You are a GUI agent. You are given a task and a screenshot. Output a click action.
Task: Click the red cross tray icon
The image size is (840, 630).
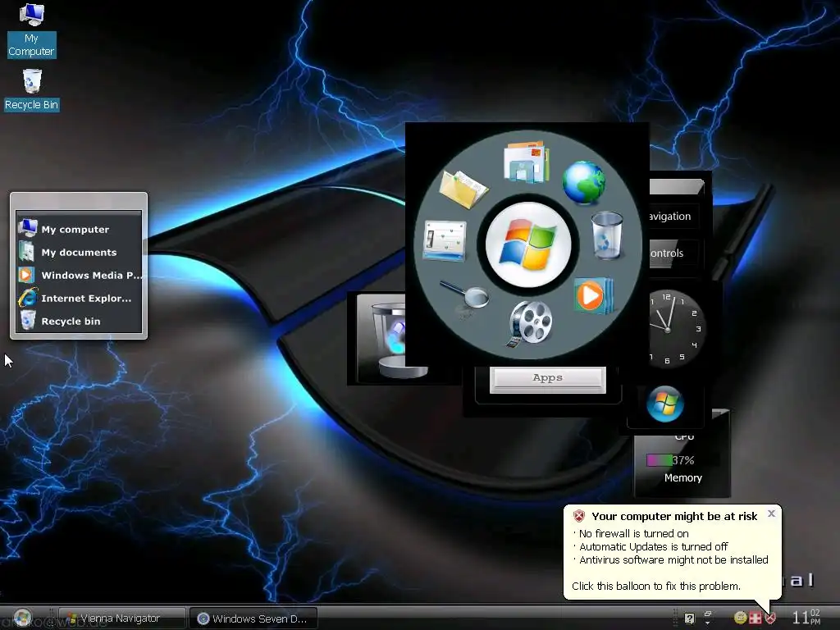click(x=756, y=619)
